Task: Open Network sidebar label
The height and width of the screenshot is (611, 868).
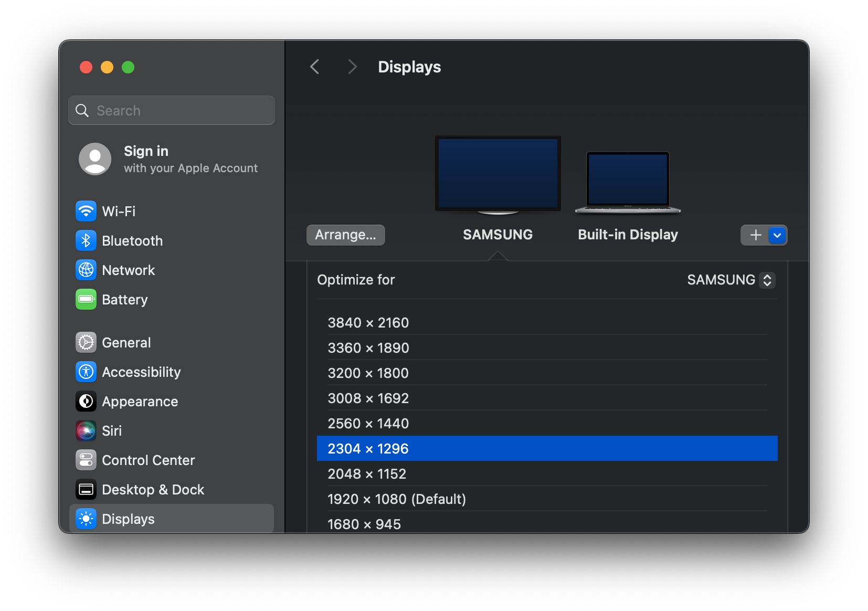Action: (129, 270)
